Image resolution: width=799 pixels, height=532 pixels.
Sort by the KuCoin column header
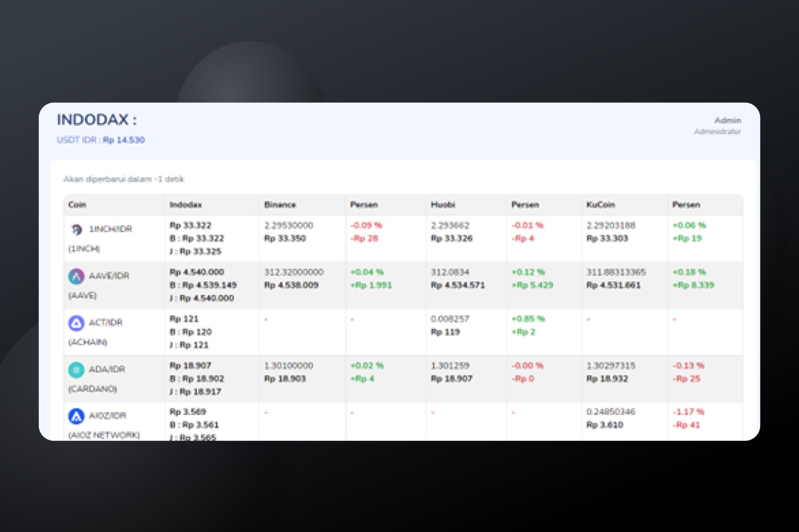tap(600, 205)
